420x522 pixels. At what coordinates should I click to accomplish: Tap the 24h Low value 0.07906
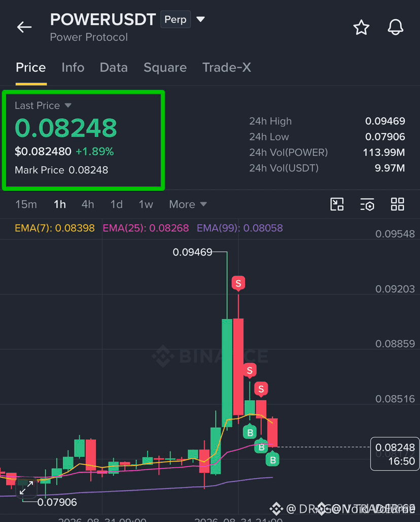[385, 137]
